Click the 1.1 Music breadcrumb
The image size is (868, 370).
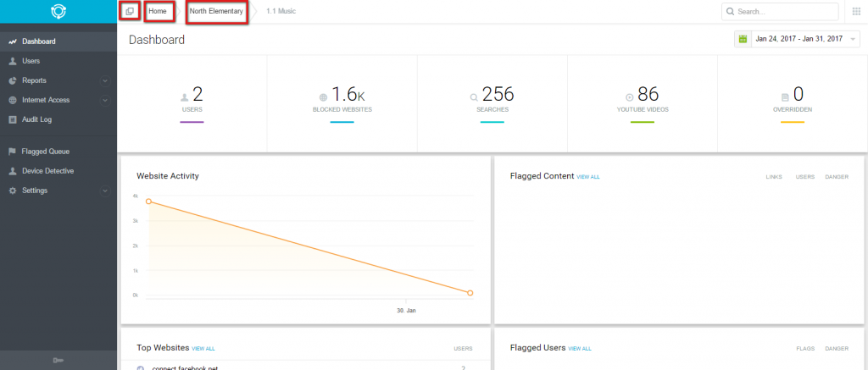point(281,11)
